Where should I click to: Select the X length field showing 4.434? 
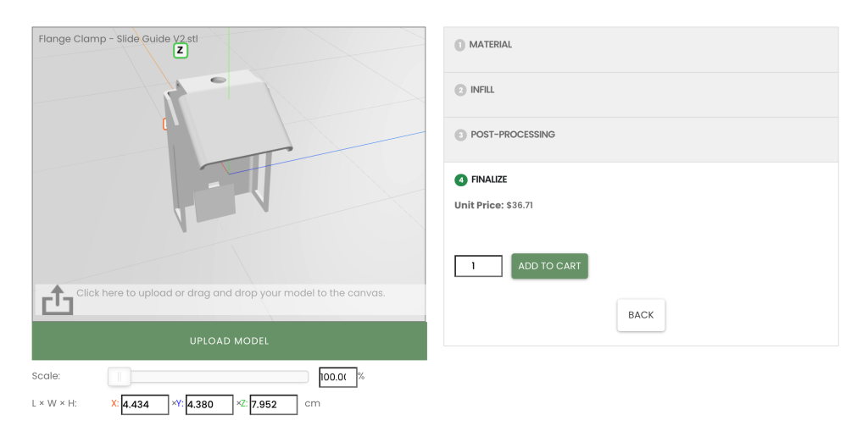tap(145, 405)
